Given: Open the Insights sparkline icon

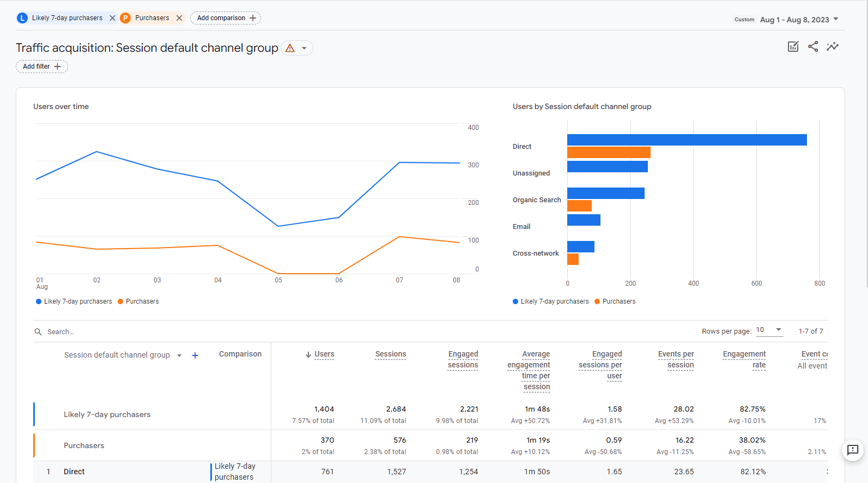Looking at the screenshot, I should point(832,47).
